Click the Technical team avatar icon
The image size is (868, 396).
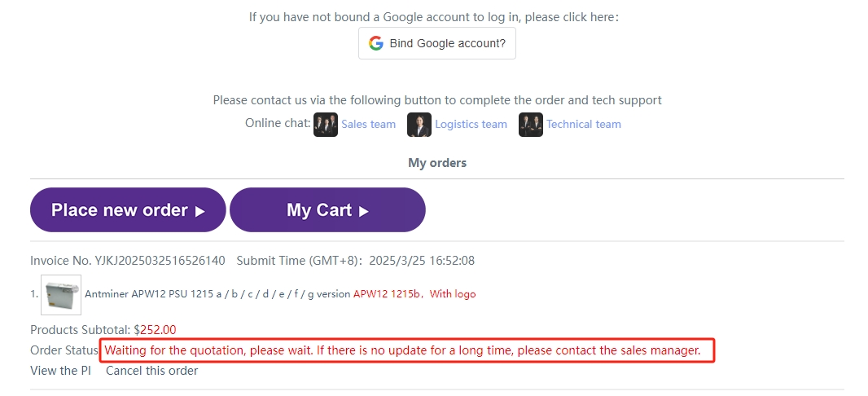531,125
